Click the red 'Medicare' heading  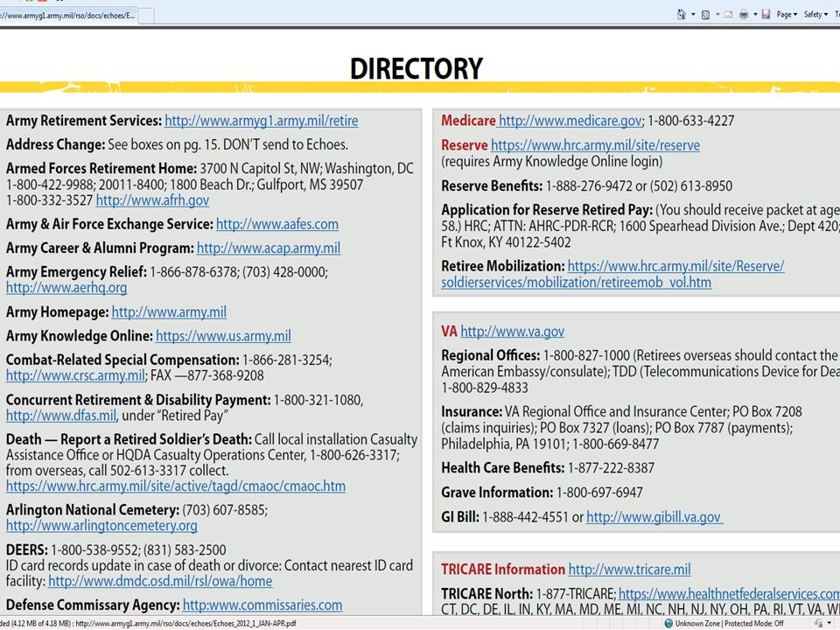click(468, 121)
